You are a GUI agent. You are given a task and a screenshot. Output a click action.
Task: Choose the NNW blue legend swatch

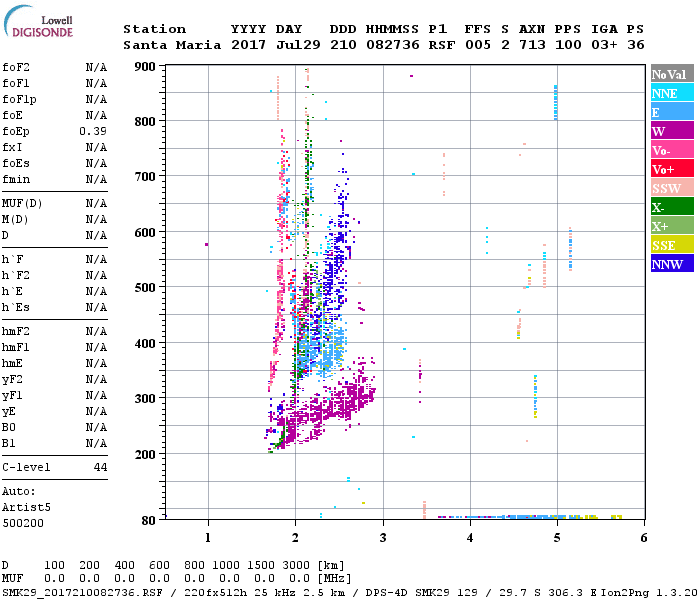(x=672, y=263)
